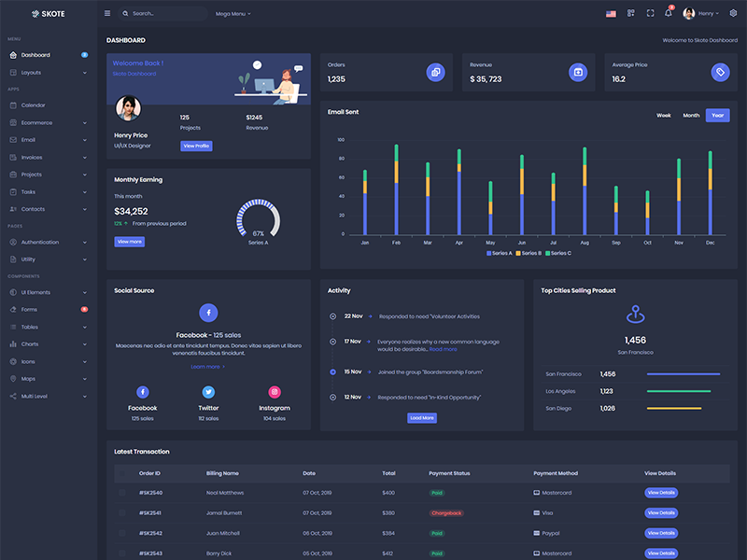Switch Email Sent chart to Week
The width and height of the screenshot is (747, 560).
point(663,116)
